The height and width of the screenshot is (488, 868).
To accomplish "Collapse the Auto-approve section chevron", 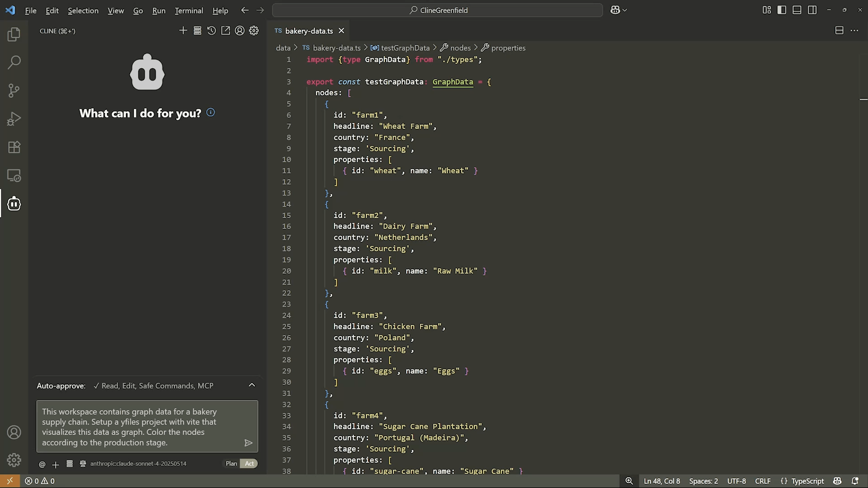I will tap(252, 385).
